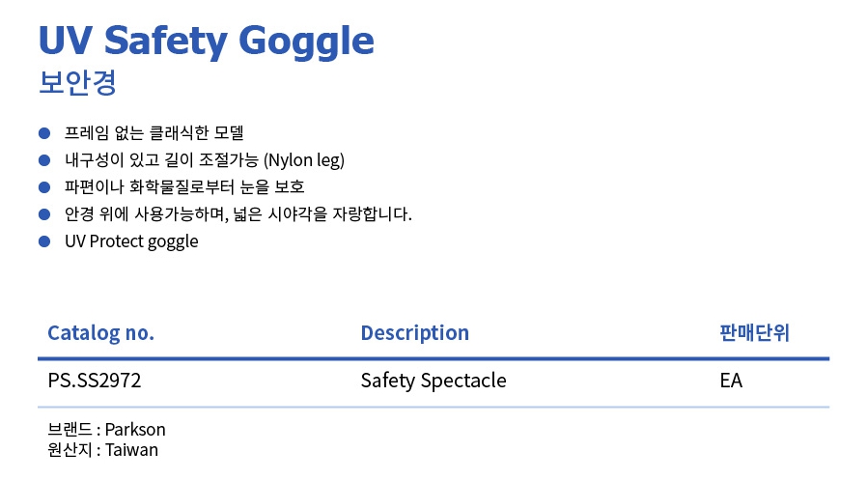The height and width of the screenshot is (481, 868).
Task: Select the 보안경 subtitle text
Action: point(77,83)
